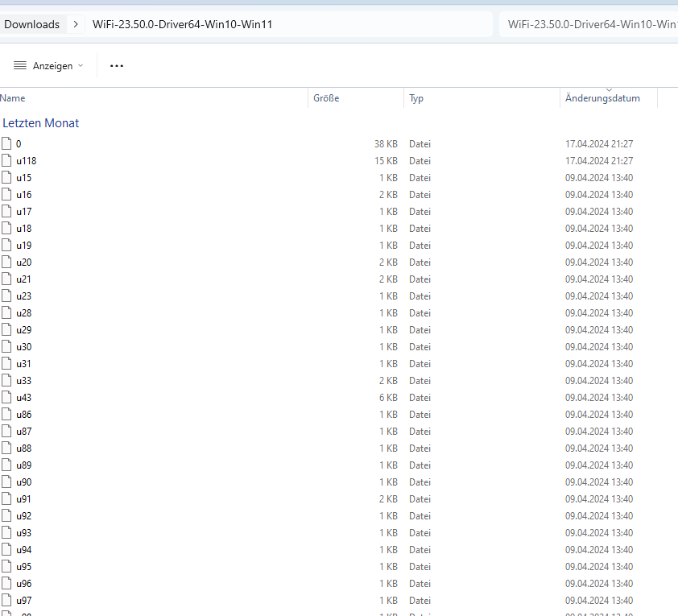Select the file icon of file 0

pyautogui.click(x=6, y=143)
